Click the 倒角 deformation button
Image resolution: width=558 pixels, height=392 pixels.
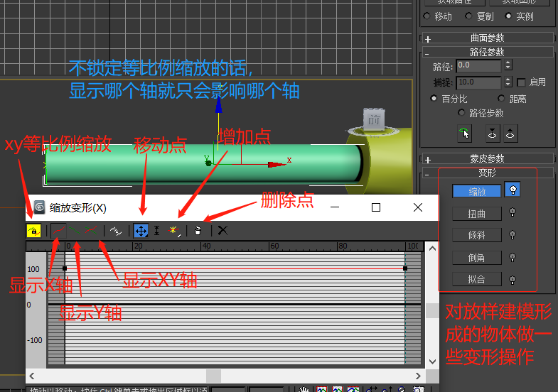click(477, 258)
